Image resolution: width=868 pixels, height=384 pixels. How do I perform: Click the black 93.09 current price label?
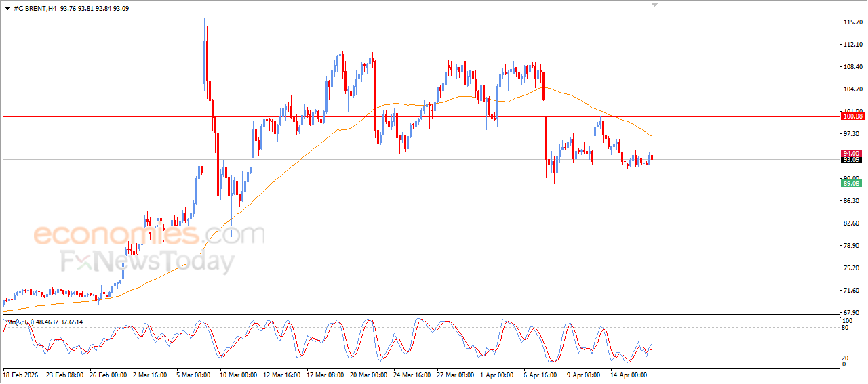tap(851, 160)
